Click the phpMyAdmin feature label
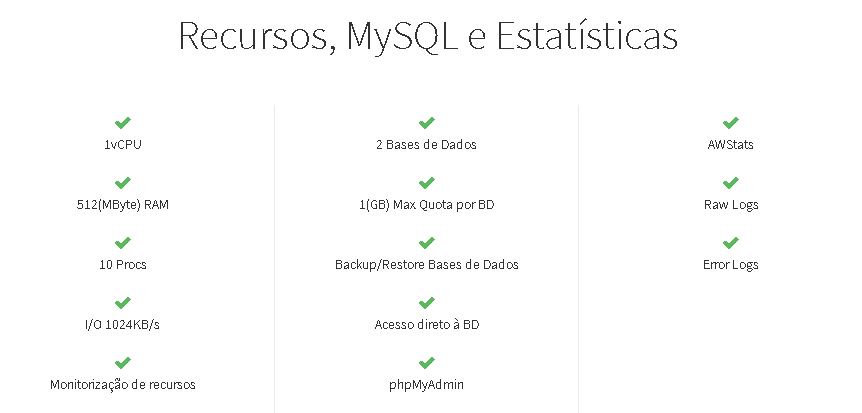 tap(427, 384)
